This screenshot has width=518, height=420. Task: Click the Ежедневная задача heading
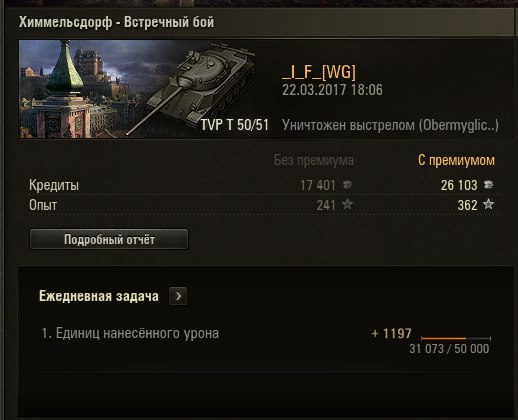[99, 296]
